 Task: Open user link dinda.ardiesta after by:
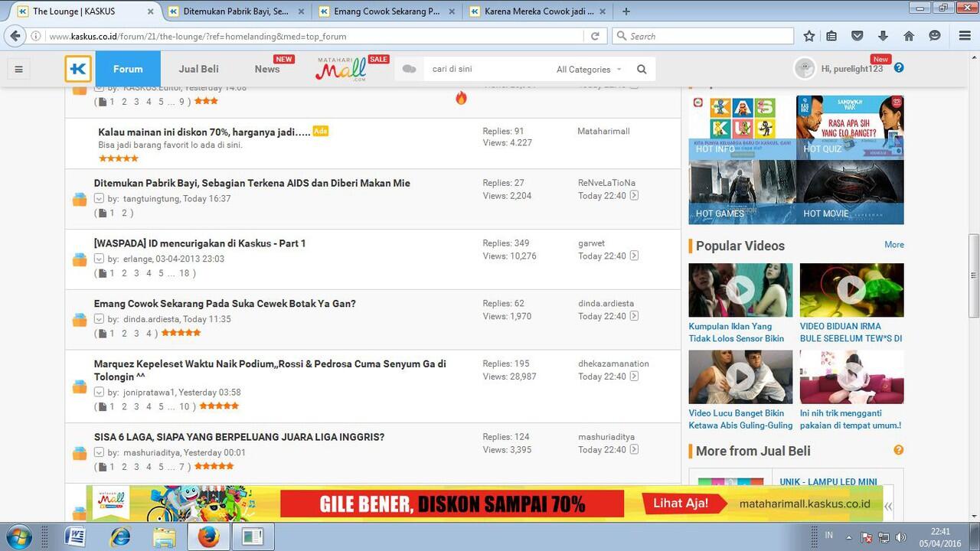[151, 319]
